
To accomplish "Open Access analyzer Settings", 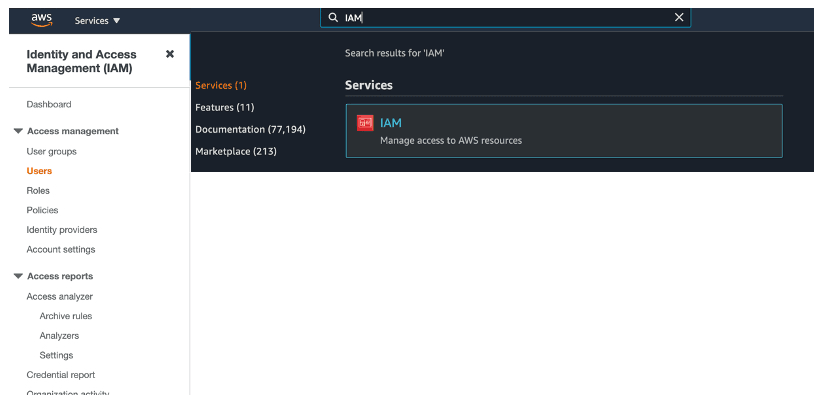I will [x=56, y=355].
